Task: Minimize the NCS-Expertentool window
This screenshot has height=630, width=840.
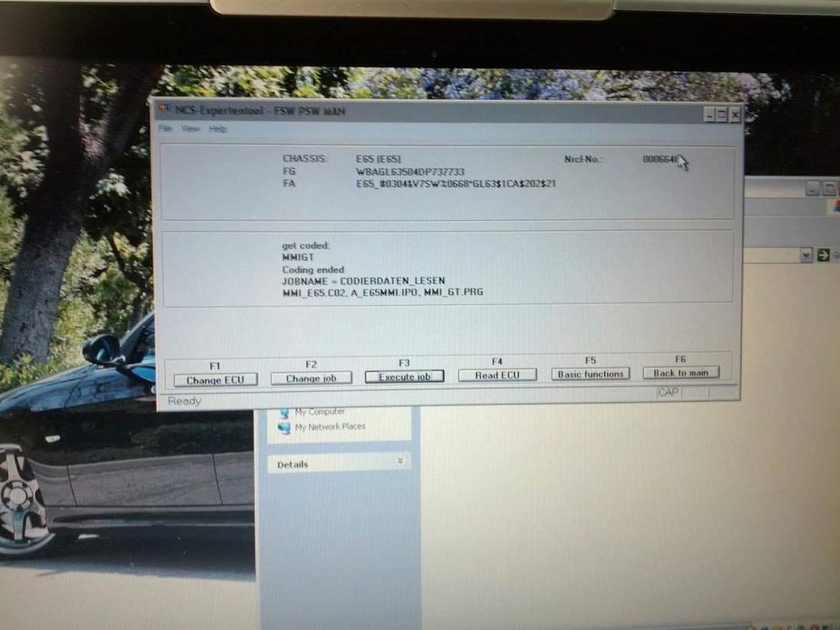Action: click(x=710, y=114)
